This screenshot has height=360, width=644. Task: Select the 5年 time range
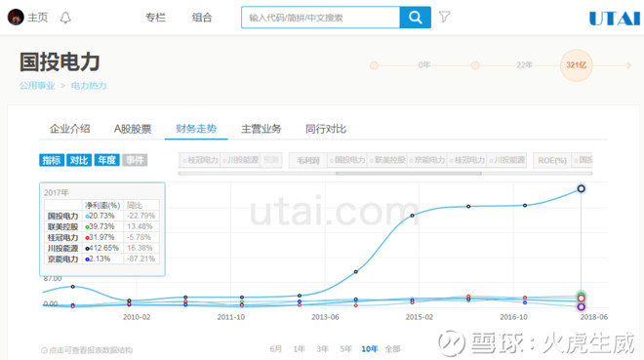(345, 349)
